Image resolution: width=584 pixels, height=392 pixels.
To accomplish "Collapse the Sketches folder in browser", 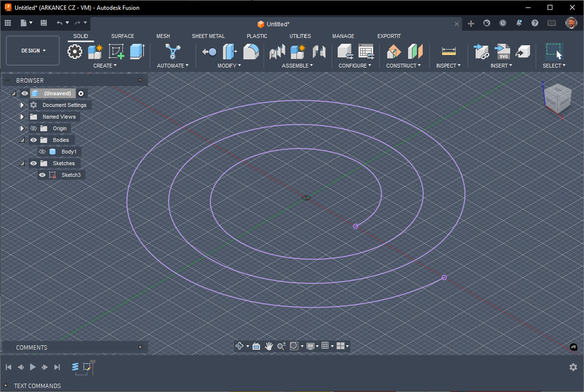I will (22, 164).
